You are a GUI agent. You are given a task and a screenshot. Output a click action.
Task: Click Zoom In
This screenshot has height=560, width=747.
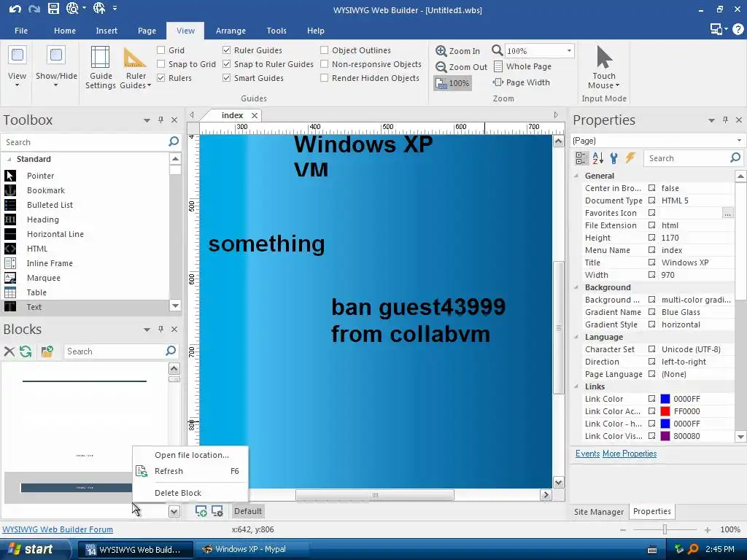coord(458,51)
